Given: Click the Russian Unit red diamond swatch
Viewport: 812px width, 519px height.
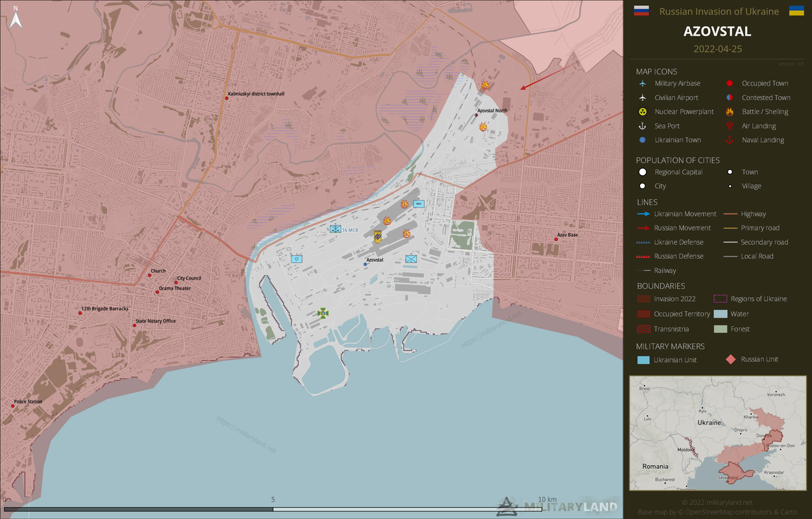Looking at the screenshot, I should coord(730,359).
